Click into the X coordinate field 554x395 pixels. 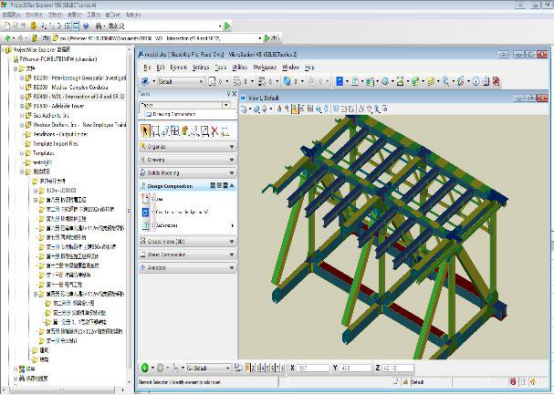point(313,368)
